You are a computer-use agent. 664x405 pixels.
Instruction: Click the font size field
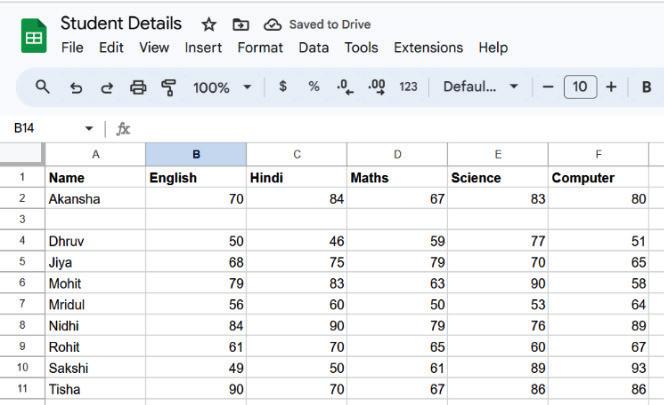(x=580, y=87)
